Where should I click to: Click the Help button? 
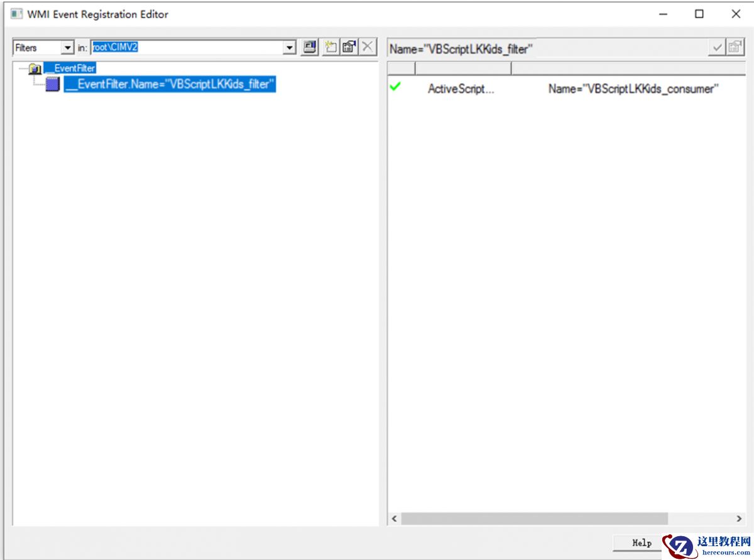[x=642, y=542]
